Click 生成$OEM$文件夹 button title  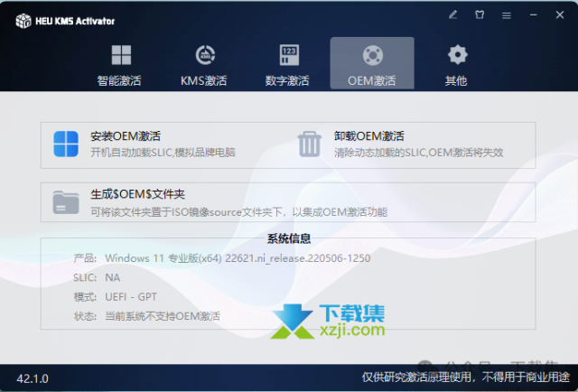pos(138,194)
